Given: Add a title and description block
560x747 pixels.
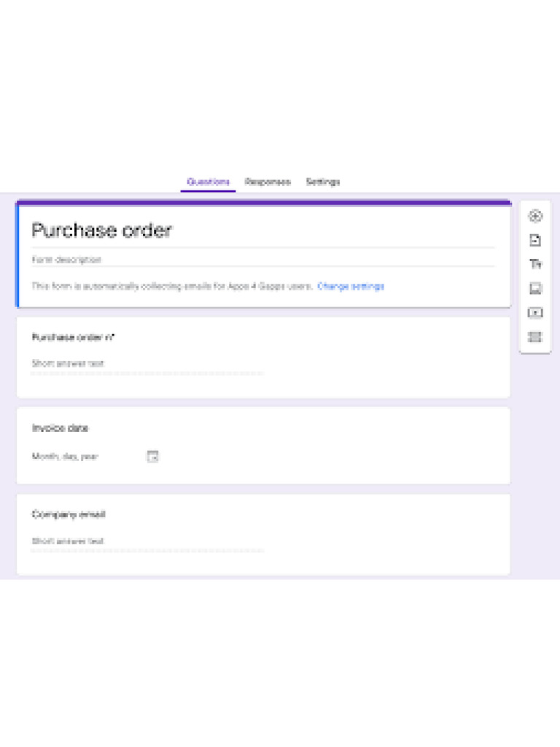Looking at the screenshot, I should pyautogui.click(x=535, y=264).
